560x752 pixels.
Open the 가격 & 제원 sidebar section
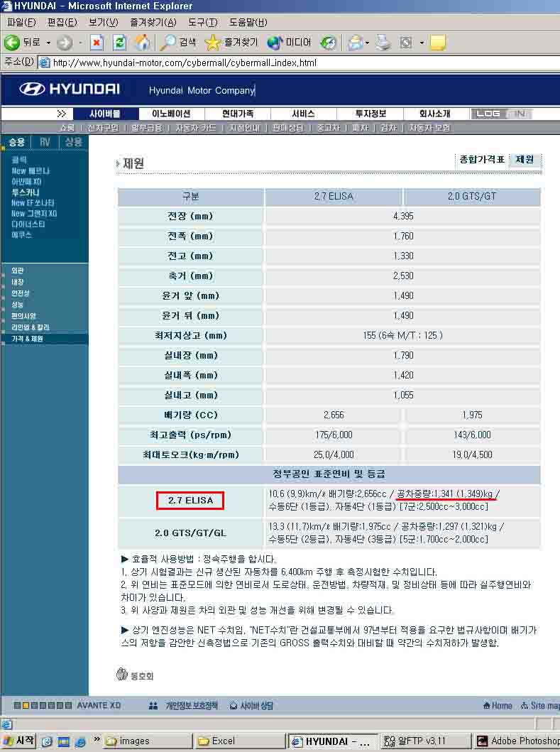28,339
